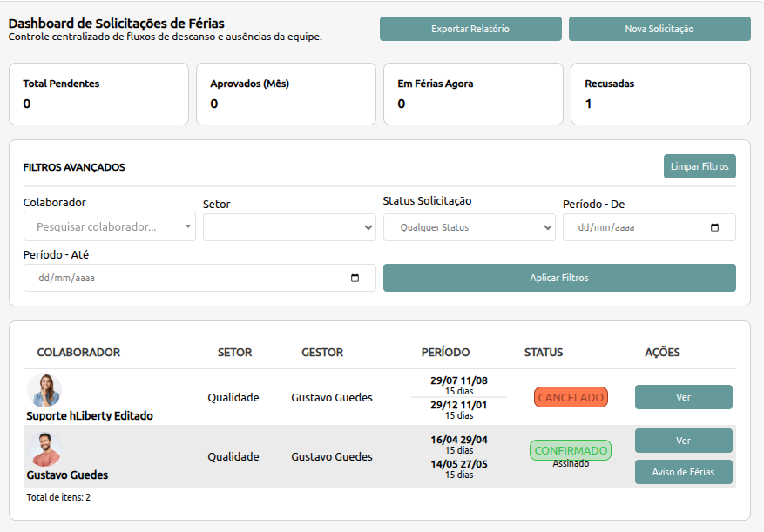The image size is (764, 532).
Task: Click Suporte hLiberty Editado avatar
Action: click(45, 390)
